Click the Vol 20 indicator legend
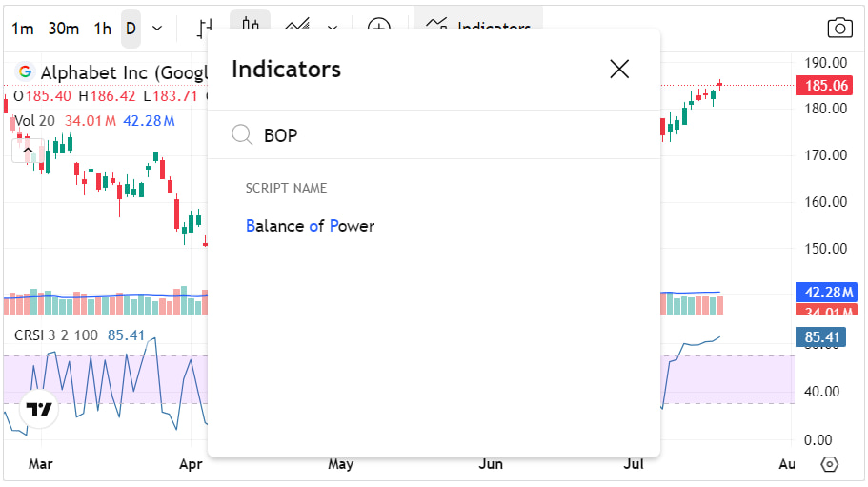Image resolution: width=868 pixels, height=487 pixels. pos(34,121)
